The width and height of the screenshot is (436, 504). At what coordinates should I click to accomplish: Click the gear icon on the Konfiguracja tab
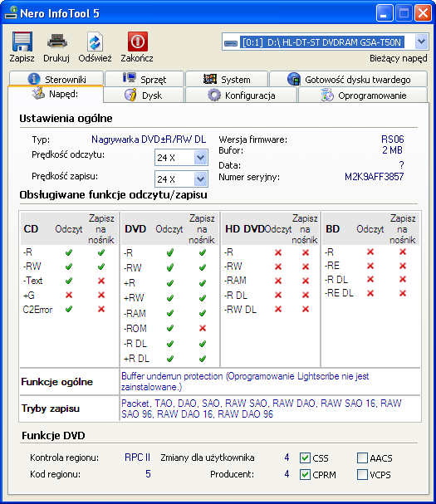pyautogui.click(x=214, y=95)
